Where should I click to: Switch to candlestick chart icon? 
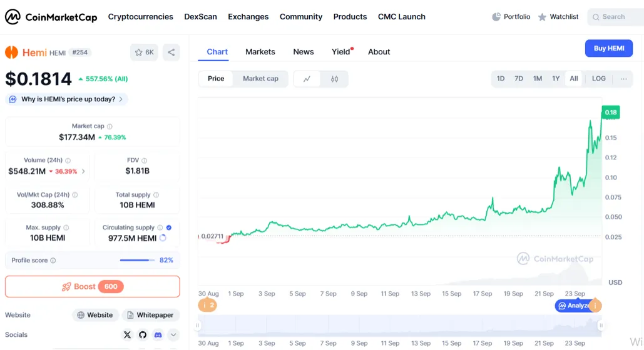(334, 79)
